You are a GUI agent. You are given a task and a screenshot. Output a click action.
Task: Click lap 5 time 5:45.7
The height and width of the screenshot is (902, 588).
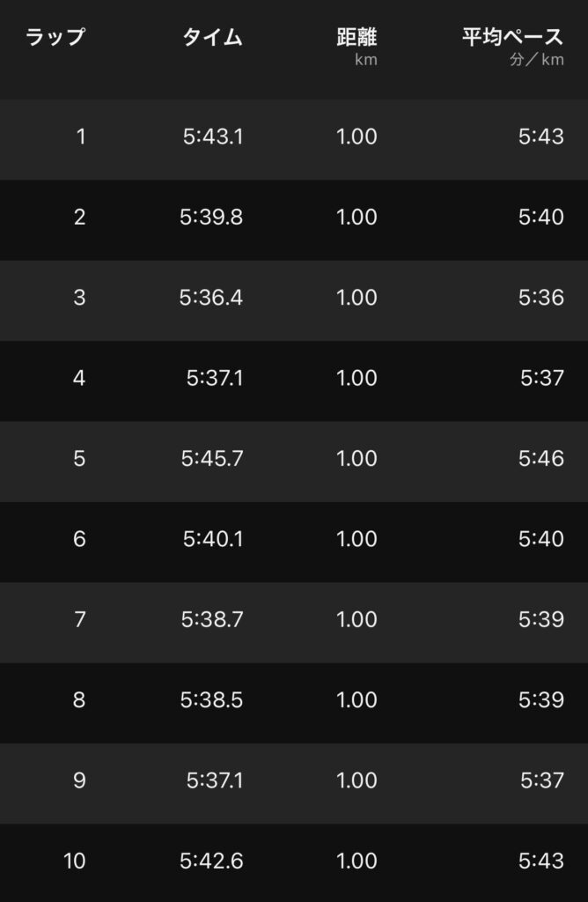(x=212, y=459)
